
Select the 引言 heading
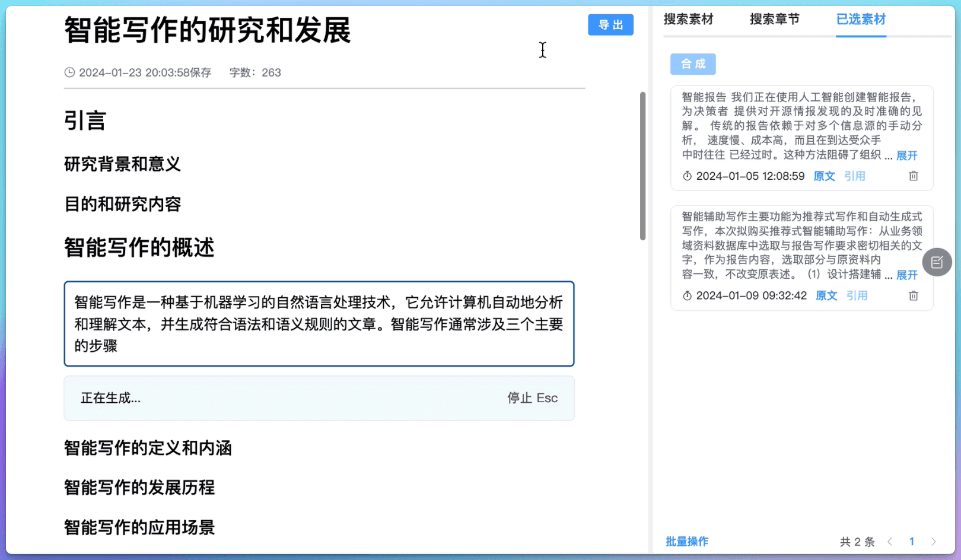click(85, 120)
